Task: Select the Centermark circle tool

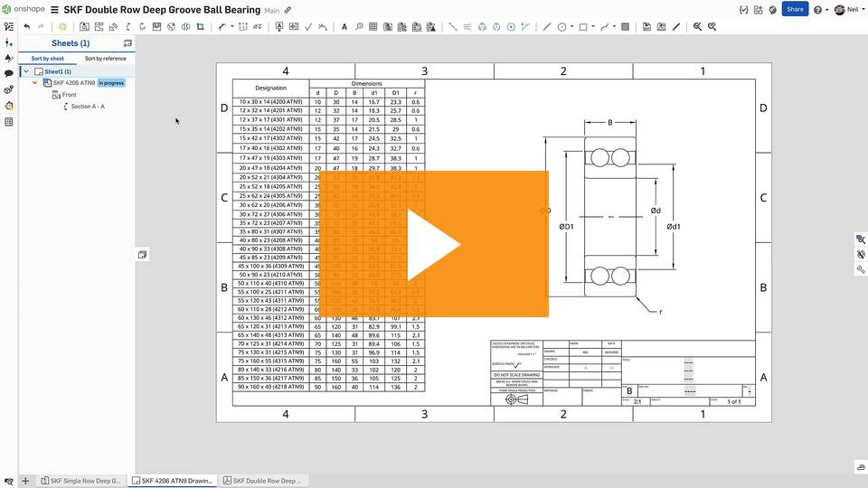Action: [511, 26]
